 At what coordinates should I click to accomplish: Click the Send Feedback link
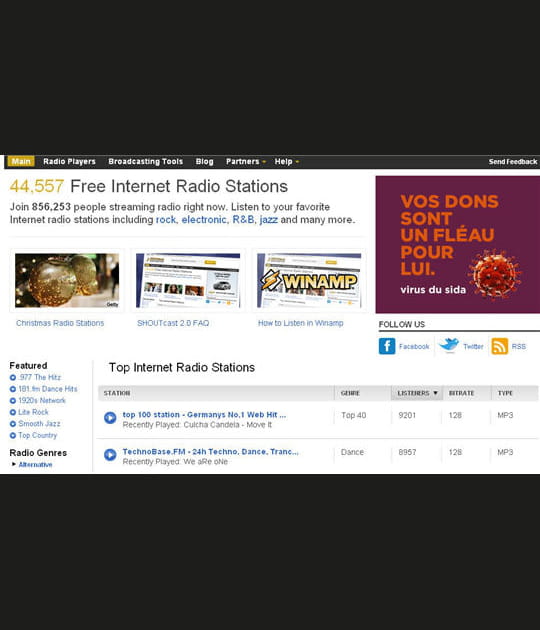point(513,162)
